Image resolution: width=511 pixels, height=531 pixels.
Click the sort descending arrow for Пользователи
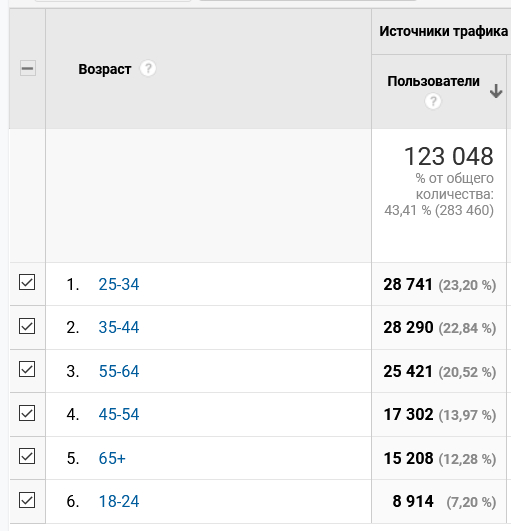coord(496,91)
